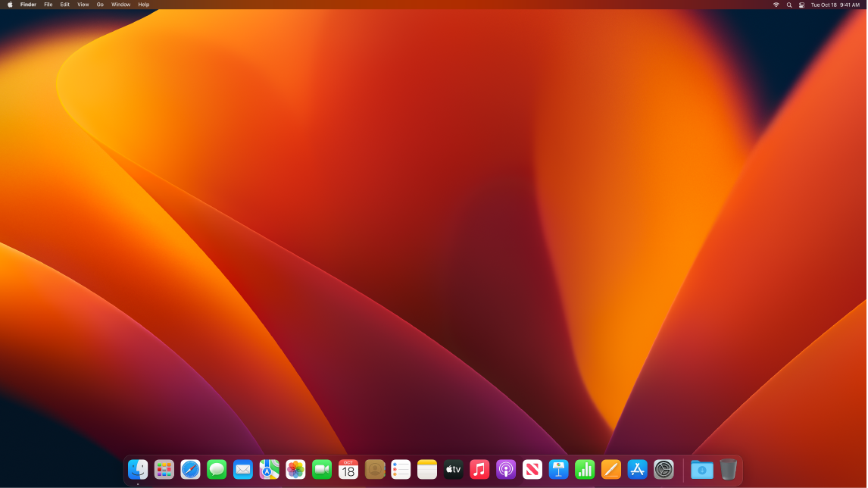The image size is (868, 488).
Task: Open Notes from the Dock
Action: click(426, 470)
